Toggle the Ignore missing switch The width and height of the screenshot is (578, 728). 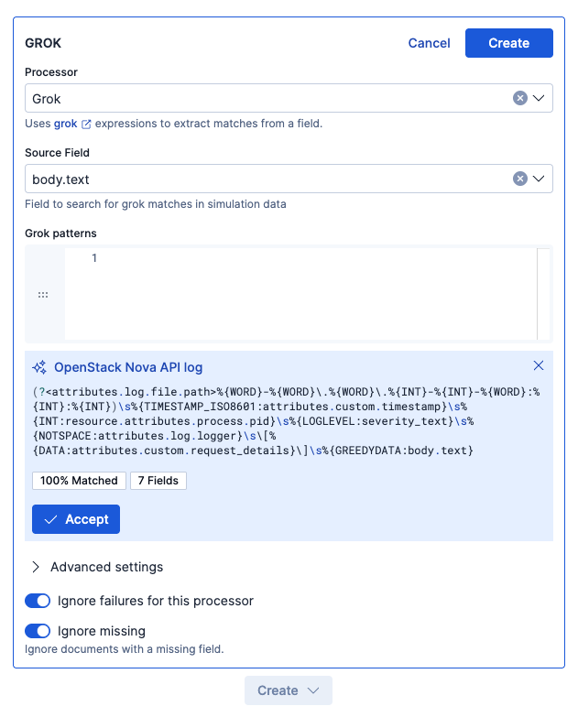click(x=38, y=631)
